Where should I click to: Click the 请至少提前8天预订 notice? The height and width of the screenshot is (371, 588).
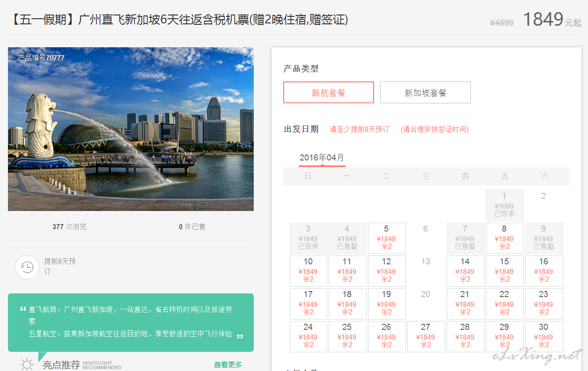coord(360,129)
